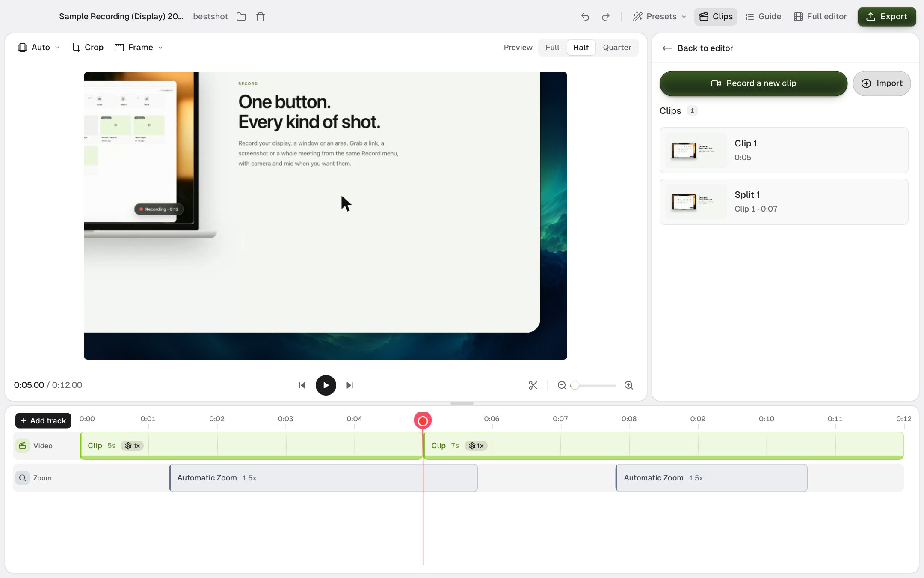Open the Frame dropdown
This screenshot has width=924, height=578.
[x=139, y=48]
